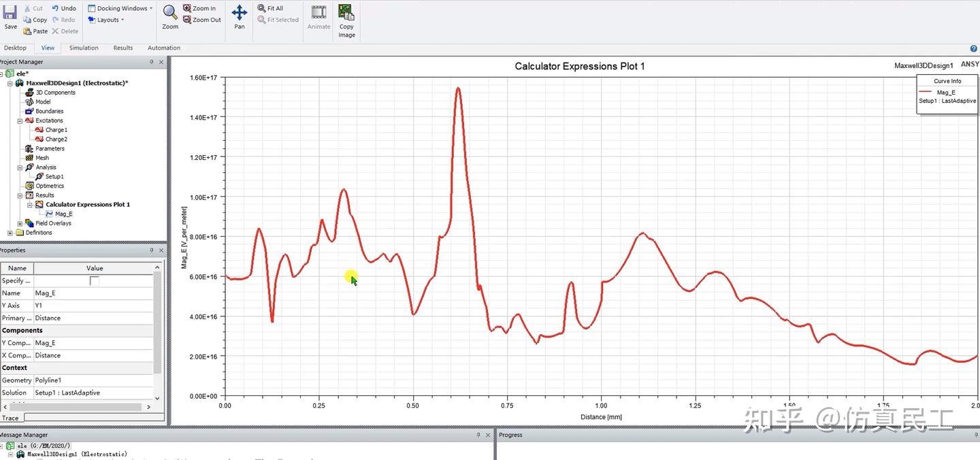This screenshot has width=980, height=460.
Task: Select the Trace tab in Properties
Action: coord(10,418)
